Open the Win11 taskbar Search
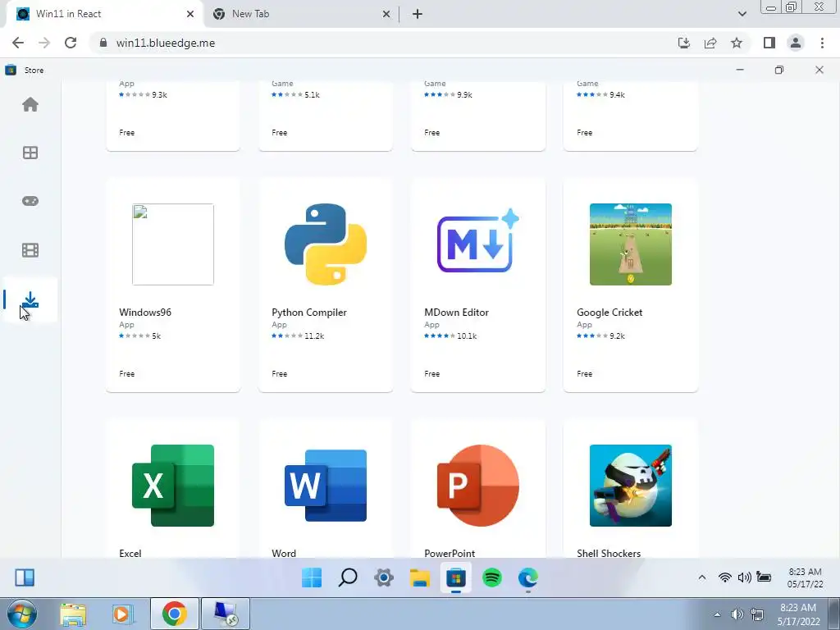The height and width of the screenshot is (630, 840). [x=348, y=577]
